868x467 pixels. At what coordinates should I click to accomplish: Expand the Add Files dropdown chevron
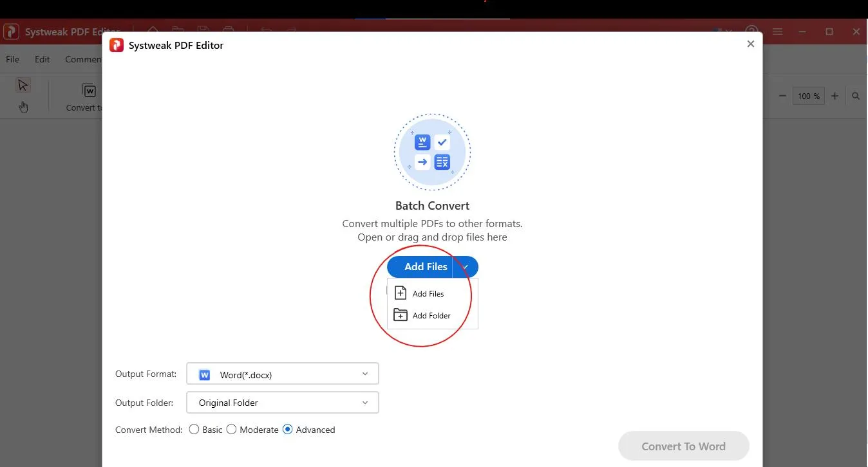coord(465,266)
